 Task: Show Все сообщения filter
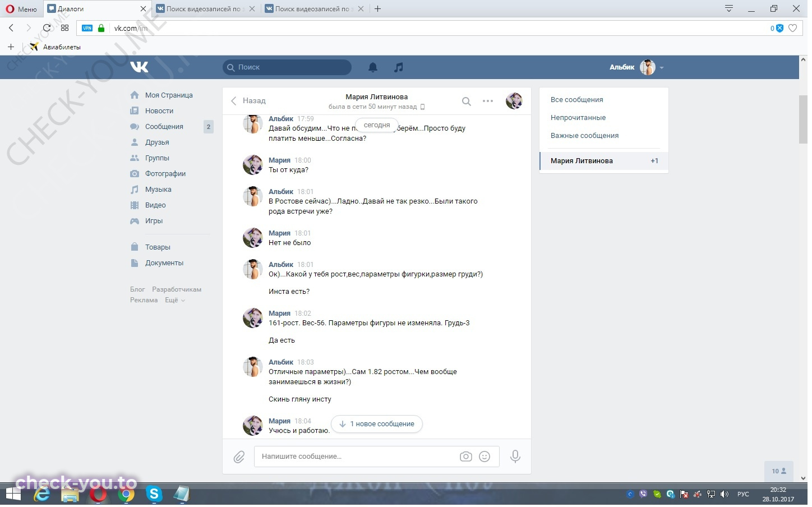coord(576,100)
